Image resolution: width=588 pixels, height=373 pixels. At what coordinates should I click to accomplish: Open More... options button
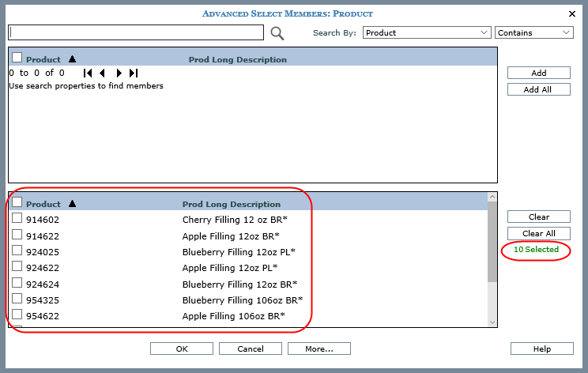(x=319, y=349)
